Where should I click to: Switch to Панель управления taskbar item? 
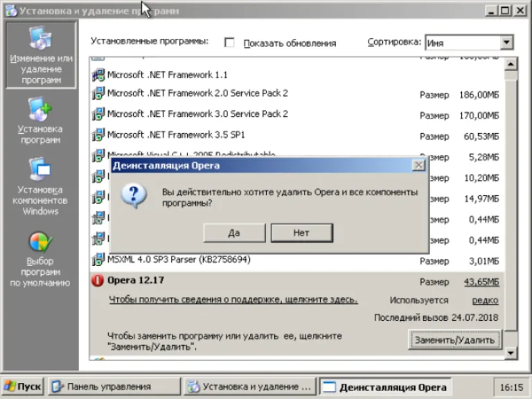pyautogui.click(x=114, y=387)
